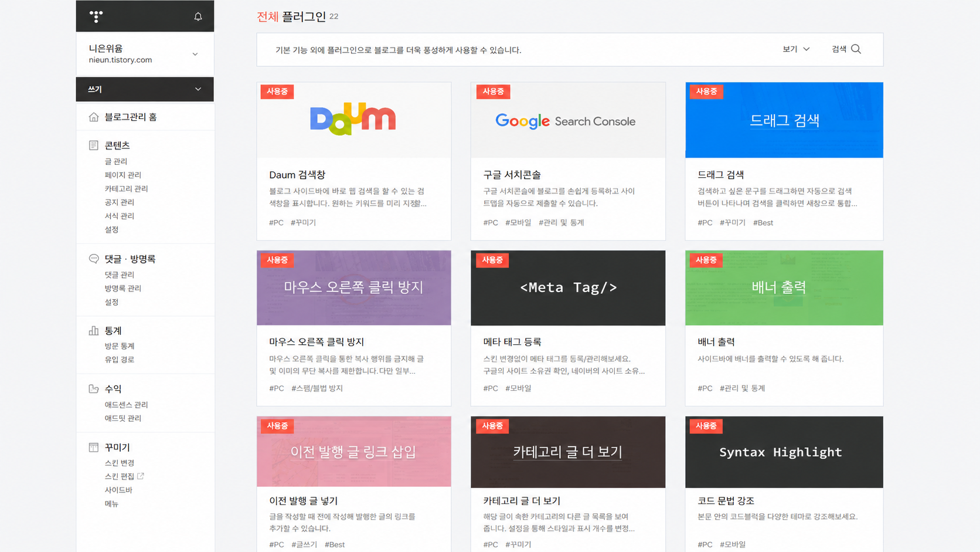Image resolution: width=980 pixels, height=552 pixels.
Task: Open 설정 under 콘텐츠
Action: coord(112,229)
